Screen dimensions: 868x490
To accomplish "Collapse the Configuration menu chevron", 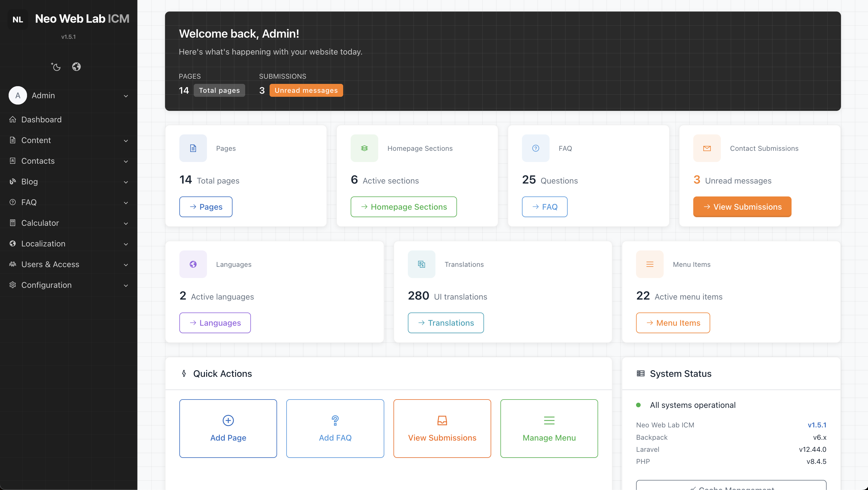I will click(x=126, y=285).
